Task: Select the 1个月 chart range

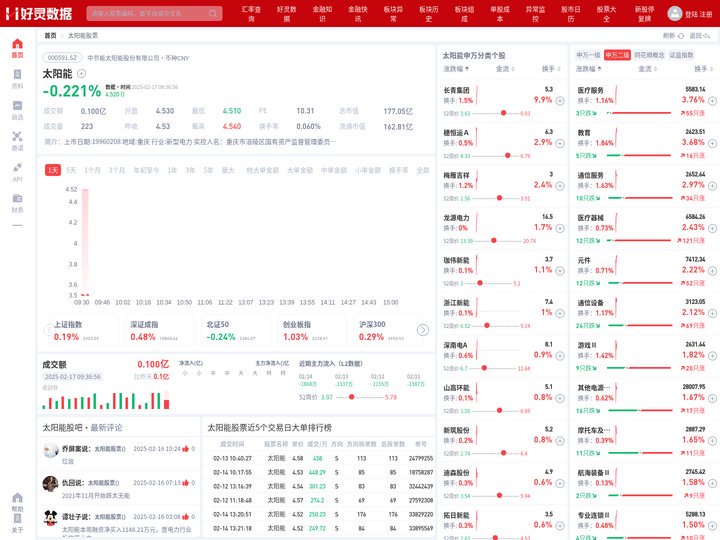Action: point(92,170)
